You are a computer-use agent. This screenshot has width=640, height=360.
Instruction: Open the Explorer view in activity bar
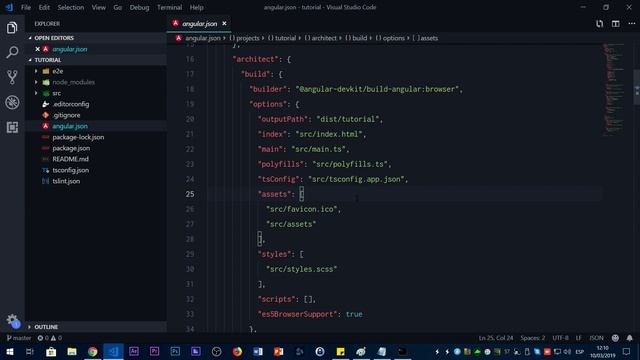12,28
